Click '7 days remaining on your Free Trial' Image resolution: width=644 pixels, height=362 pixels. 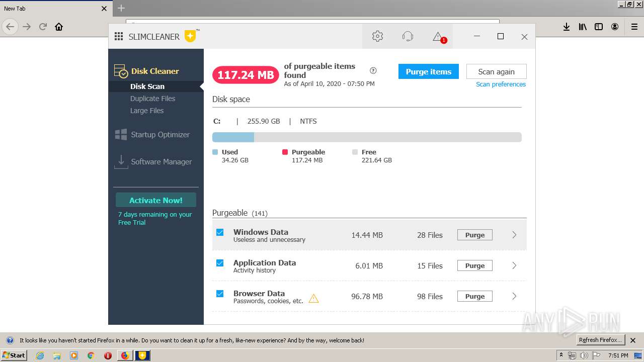tap(155, 218)
